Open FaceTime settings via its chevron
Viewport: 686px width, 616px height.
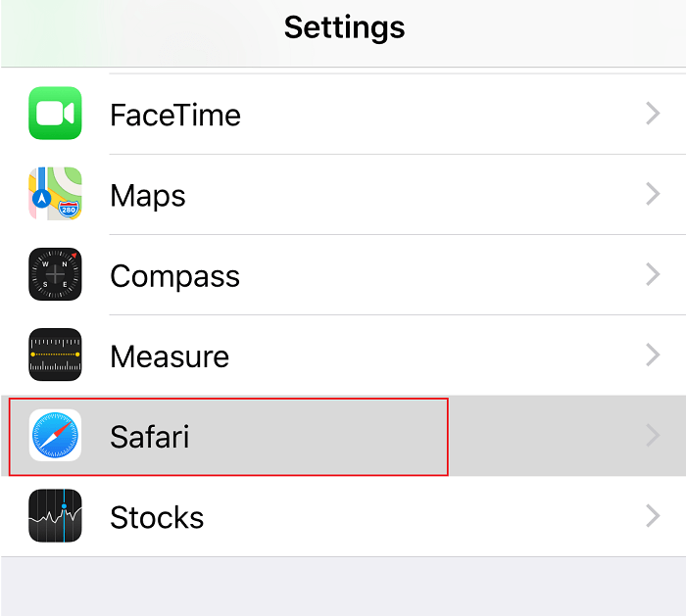(653, 115)
